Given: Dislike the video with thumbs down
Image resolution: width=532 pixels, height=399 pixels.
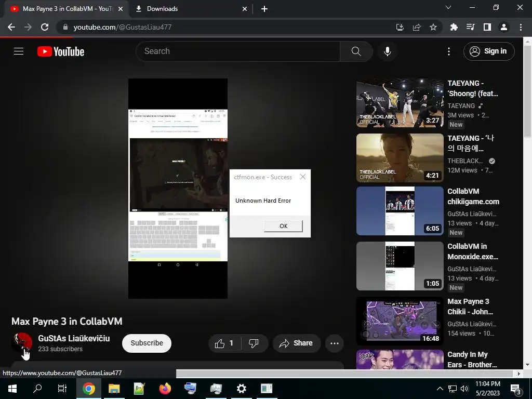Looking at the screenshot, I should [x=254, y=343].
